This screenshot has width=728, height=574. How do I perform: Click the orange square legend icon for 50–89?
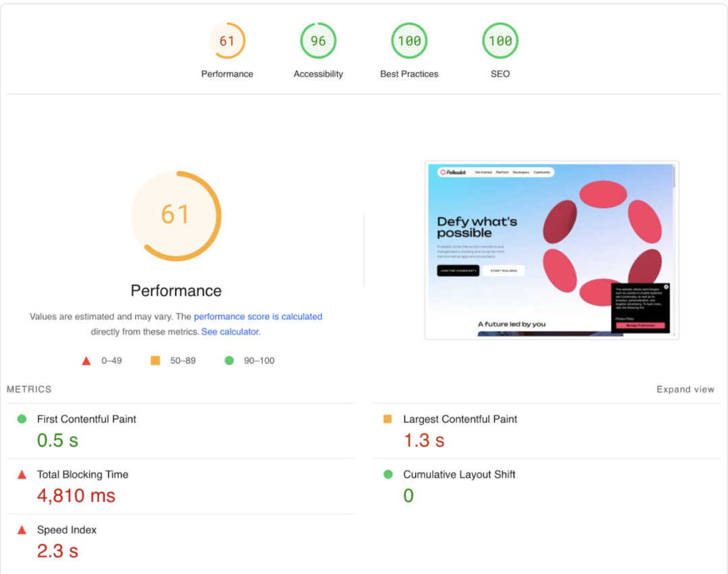(155, 360)
